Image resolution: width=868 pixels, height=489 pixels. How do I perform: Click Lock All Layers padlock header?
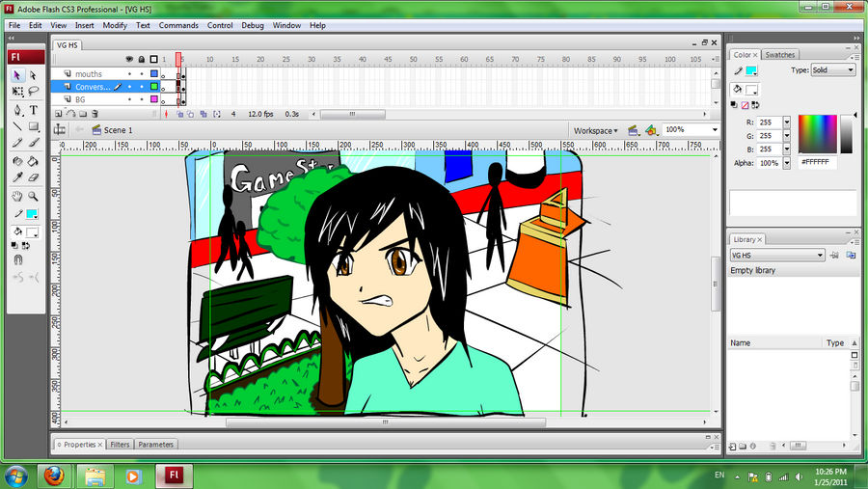(x=142, y=59)
